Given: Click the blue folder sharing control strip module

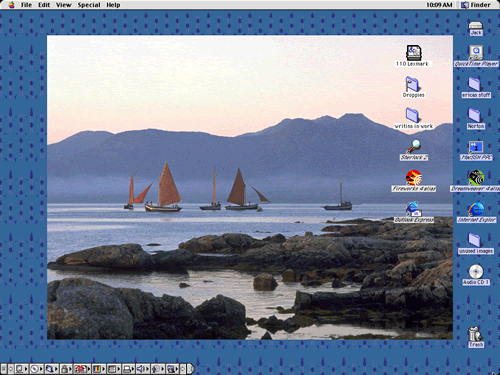Looking at the screenshot, I should 52,368.
